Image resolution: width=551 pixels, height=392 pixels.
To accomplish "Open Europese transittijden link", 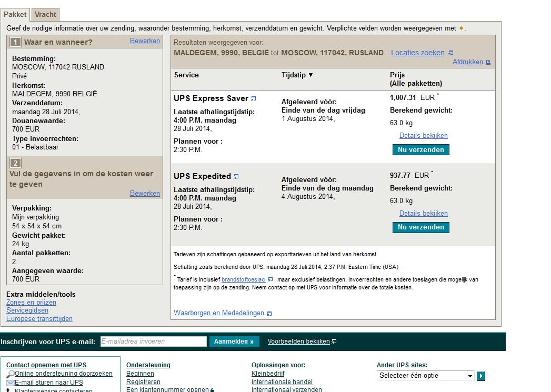I will (x=39, y=319).
